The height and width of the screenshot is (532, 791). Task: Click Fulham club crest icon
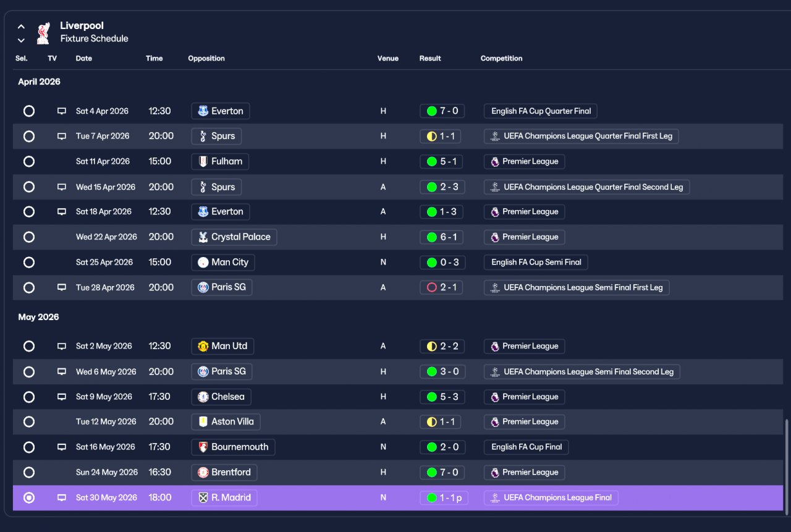[203, 161]
